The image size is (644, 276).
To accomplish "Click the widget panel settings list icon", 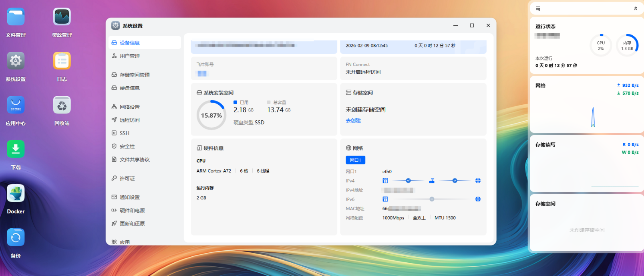I will tap(538, 8).
